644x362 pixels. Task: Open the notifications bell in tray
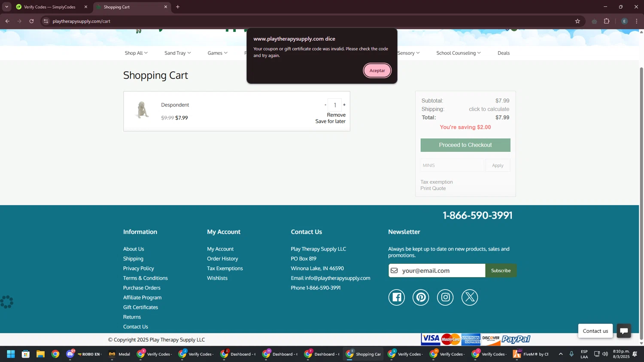[x=635, y=354]
